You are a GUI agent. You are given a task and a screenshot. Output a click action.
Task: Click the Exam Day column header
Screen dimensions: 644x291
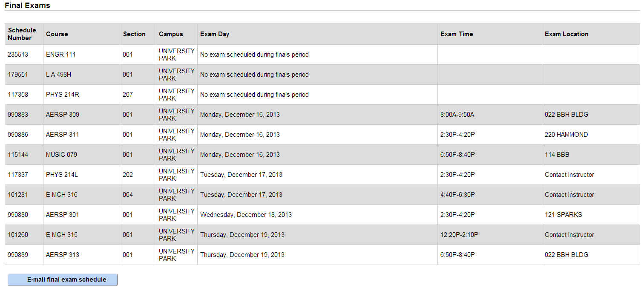pyautogui.click(x=215, y=34)
